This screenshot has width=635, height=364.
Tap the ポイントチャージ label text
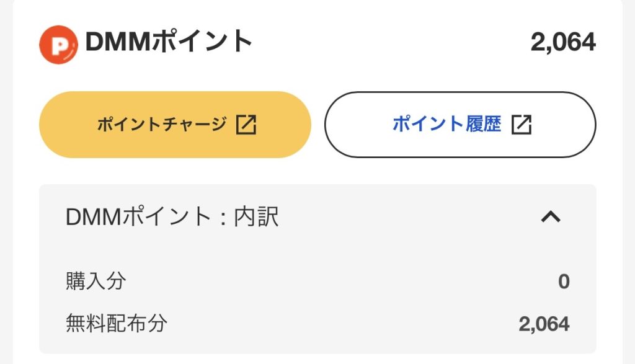pos(161,124)
